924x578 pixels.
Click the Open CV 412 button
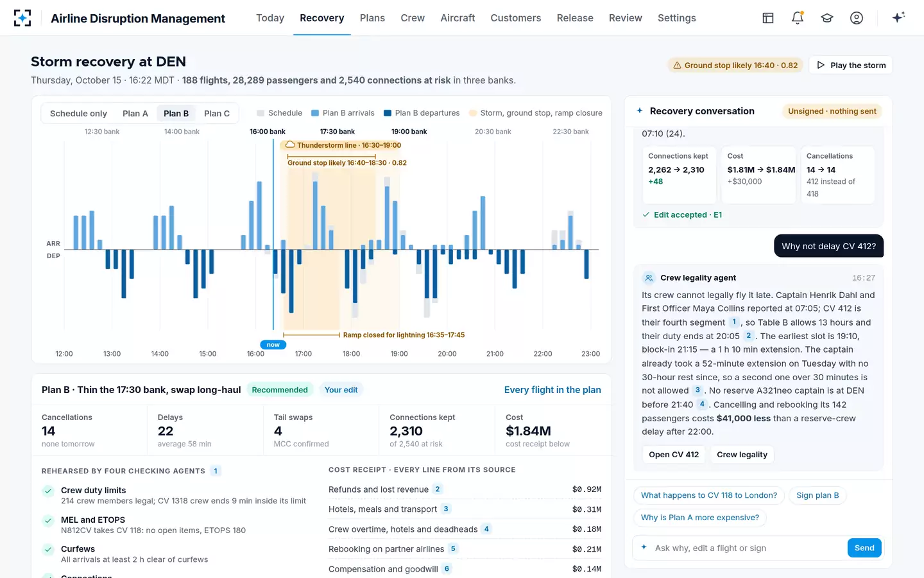674,455
